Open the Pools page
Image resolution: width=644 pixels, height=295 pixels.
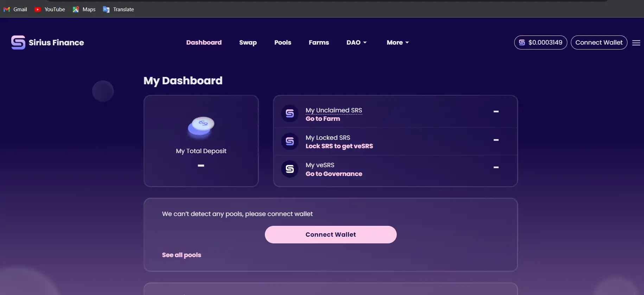(283, 42)
